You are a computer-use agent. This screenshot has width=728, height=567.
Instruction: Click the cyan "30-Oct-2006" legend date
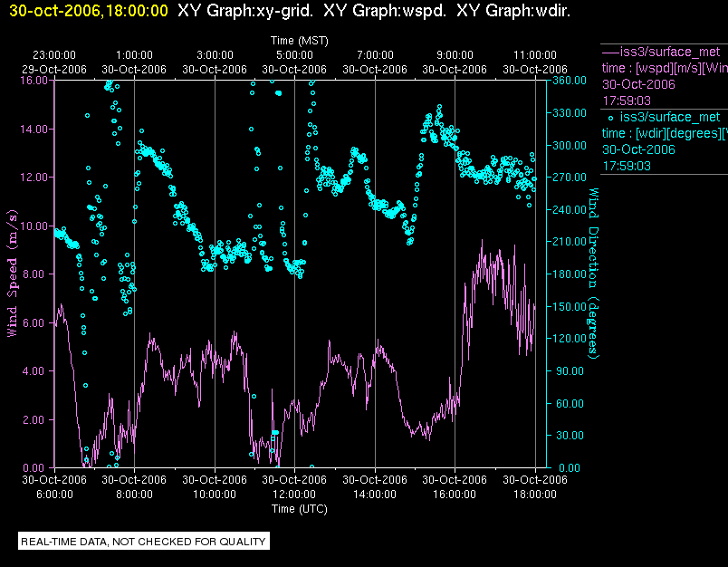(638, 149)
